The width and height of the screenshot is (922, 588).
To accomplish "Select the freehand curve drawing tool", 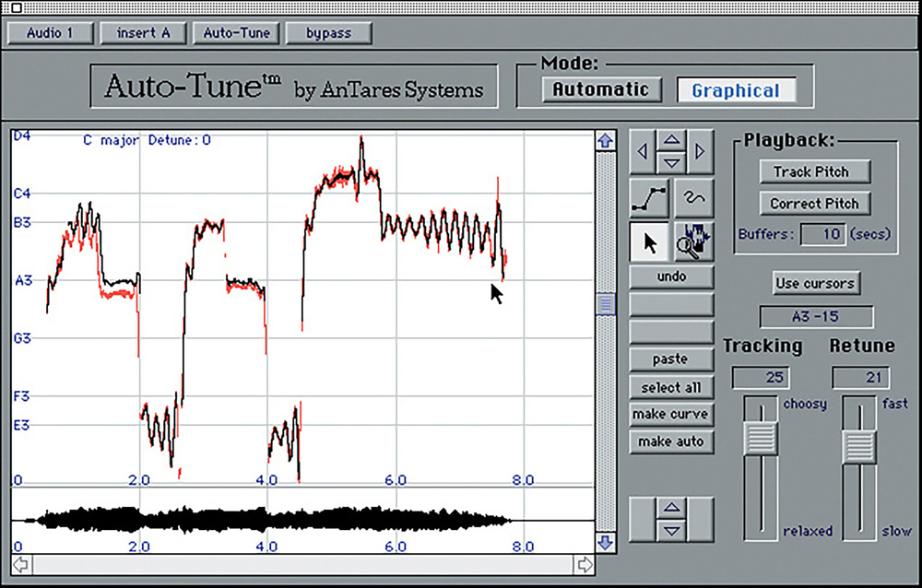I will [x=694, y=196].
